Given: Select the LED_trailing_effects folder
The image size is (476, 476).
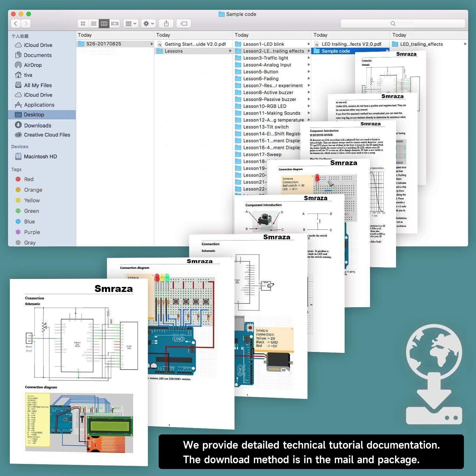Looking at the screenshot, I should (x=421, y=44).
